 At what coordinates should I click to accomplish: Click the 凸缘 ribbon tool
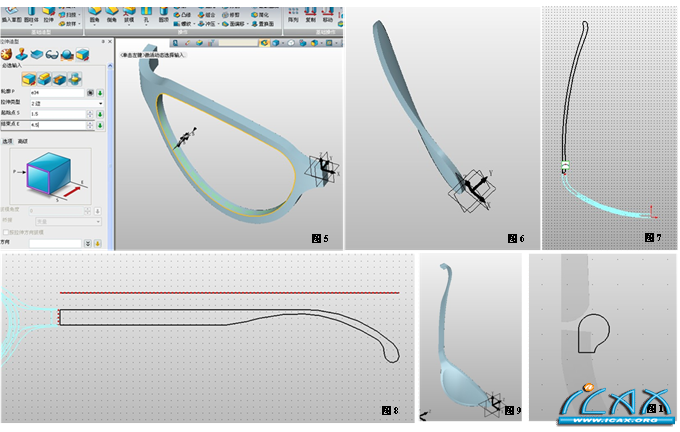click(182, 15)
